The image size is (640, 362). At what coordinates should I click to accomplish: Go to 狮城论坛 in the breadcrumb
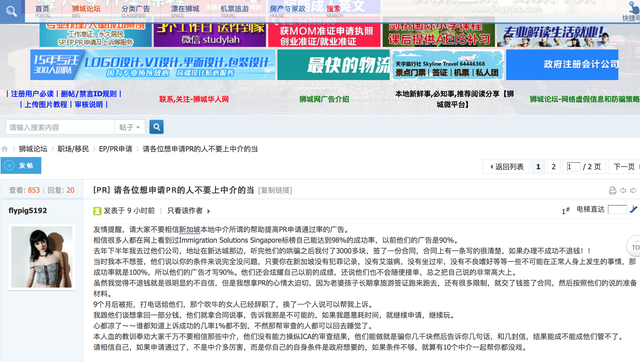(x=33, y=149)
